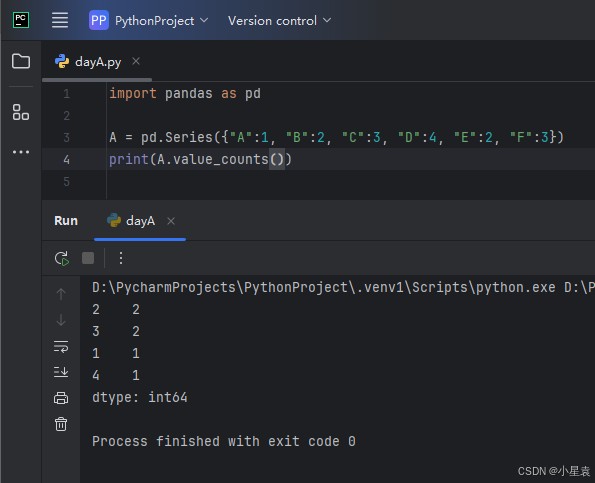Jump down the stack trace arrow
Screen dimensions: 595x483
pyautogui.click(x=61, y=320)
